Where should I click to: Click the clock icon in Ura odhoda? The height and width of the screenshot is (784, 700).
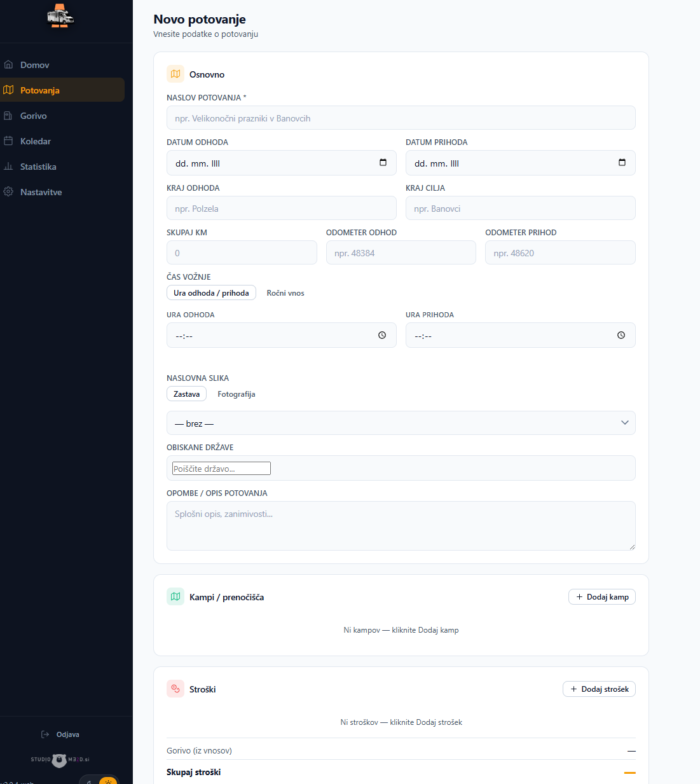point(382,335)
